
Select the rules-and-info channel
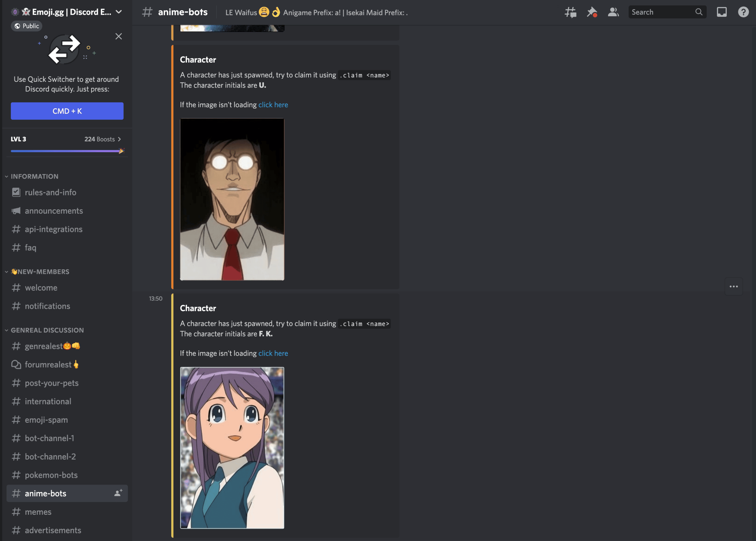(x=50, y=192)
